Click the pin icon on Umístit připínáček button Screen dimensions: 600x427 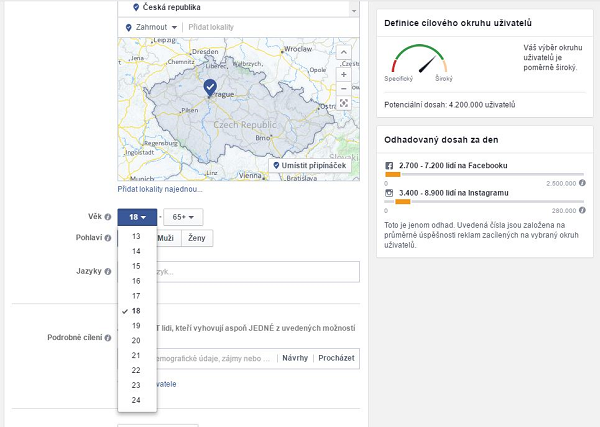(276, 165)
